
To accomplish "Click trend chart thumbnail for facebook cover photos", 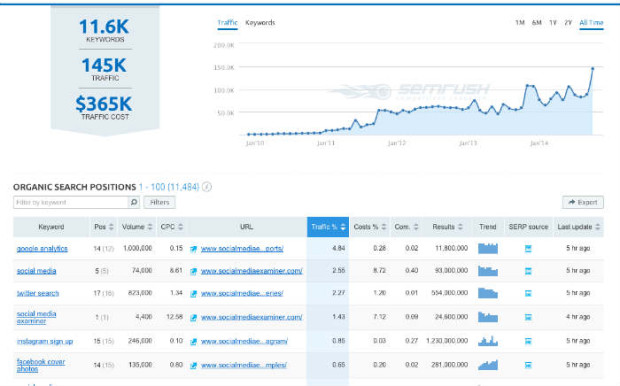I will tap(488, 364).
